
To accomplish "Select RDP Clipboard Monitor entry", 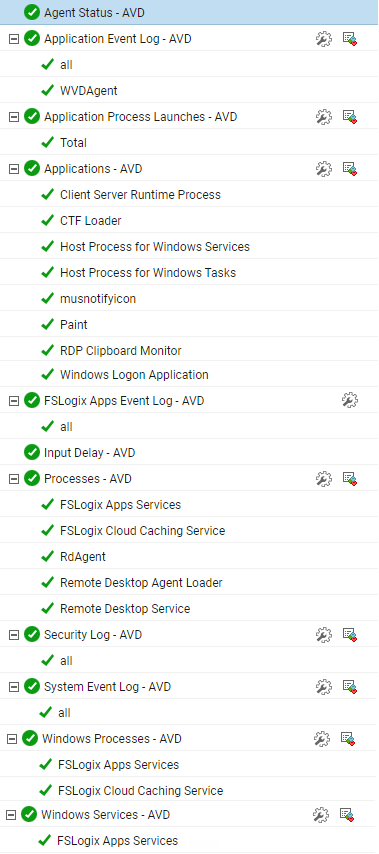I will pyautogui.click(x=121, y=351).
